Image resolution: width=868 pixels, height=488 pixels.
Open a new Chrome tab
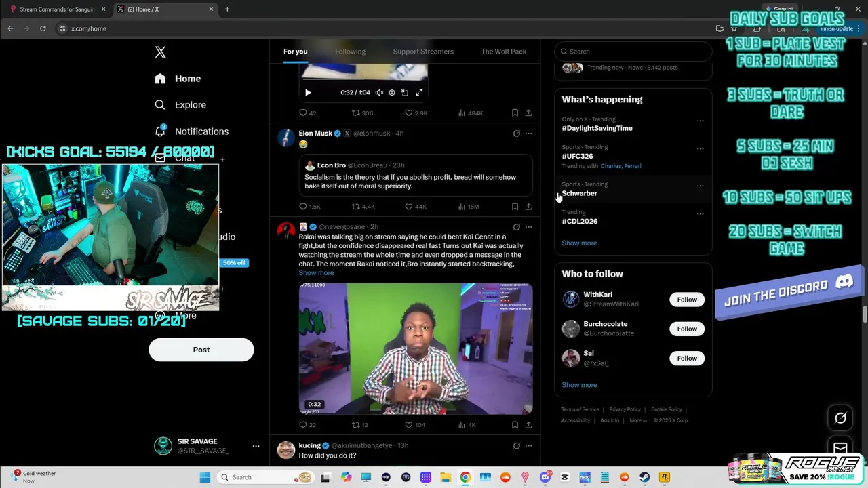[227, 9]
